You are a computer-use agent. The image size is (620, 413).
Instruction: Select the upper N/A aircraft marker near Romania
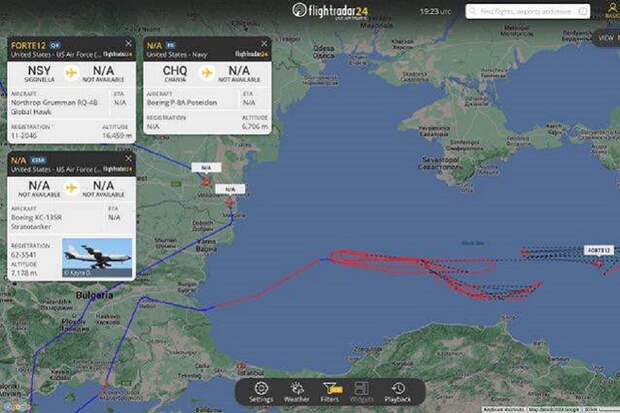click(206, 182)
